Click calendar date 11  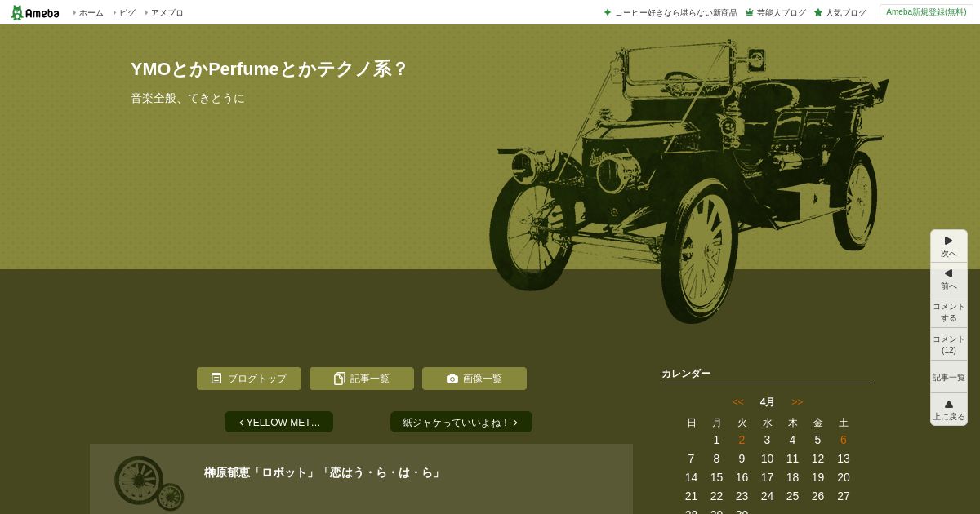(792, 459)
